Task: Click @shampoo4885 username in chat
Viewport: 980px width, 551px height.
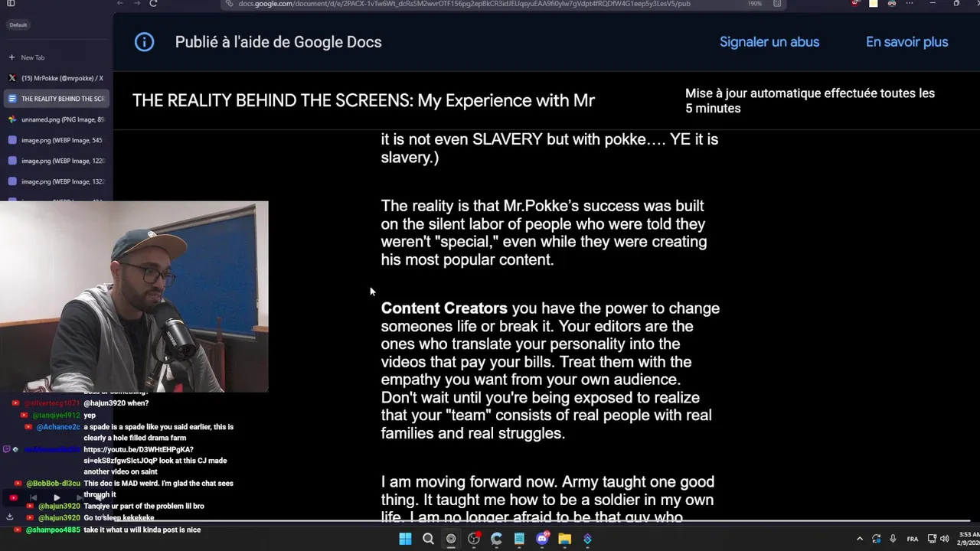Action: tap(53, 530)
